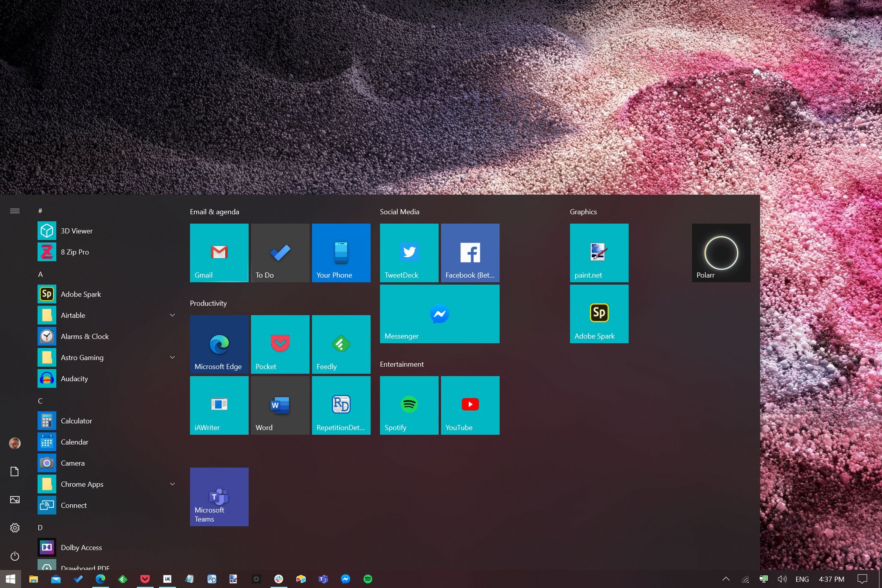882x588 pixels.
Task: Jump to letter A section header
Action: click(x=40, y=274)
